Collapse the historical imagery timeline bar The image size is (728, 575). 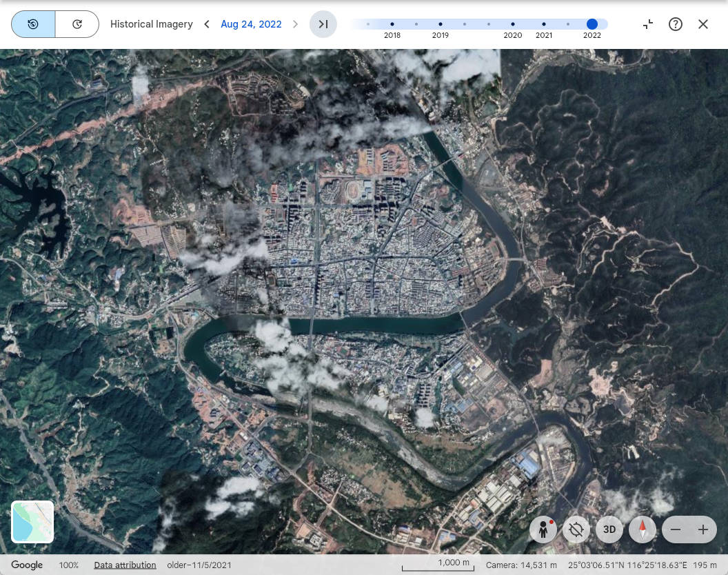click(648, 24)
